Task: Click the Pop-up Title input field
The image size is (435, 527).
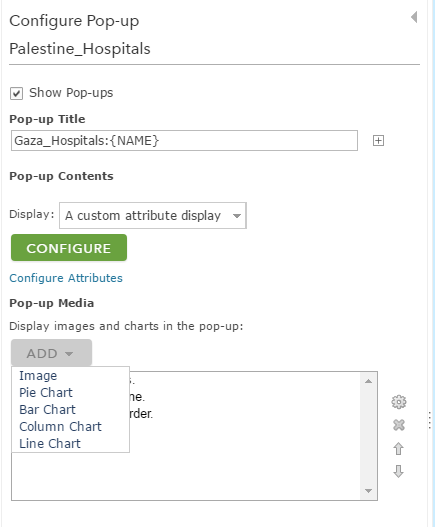Action: 184,140
